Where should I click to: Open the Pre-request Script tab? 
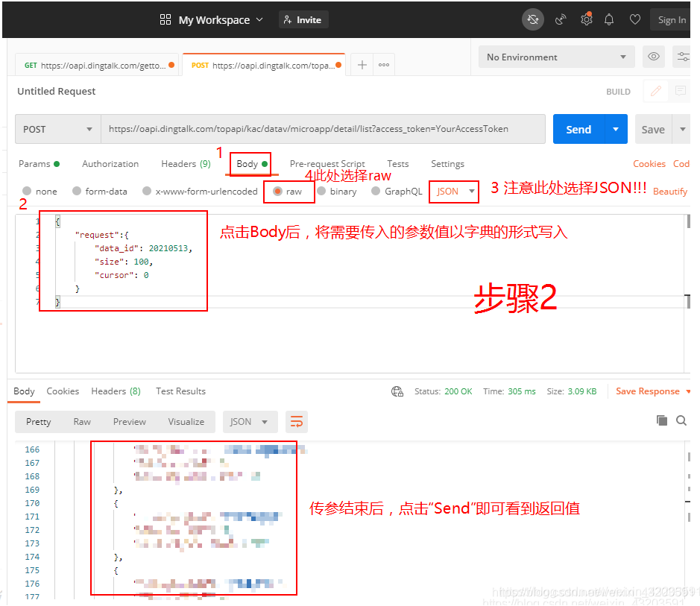327,164
